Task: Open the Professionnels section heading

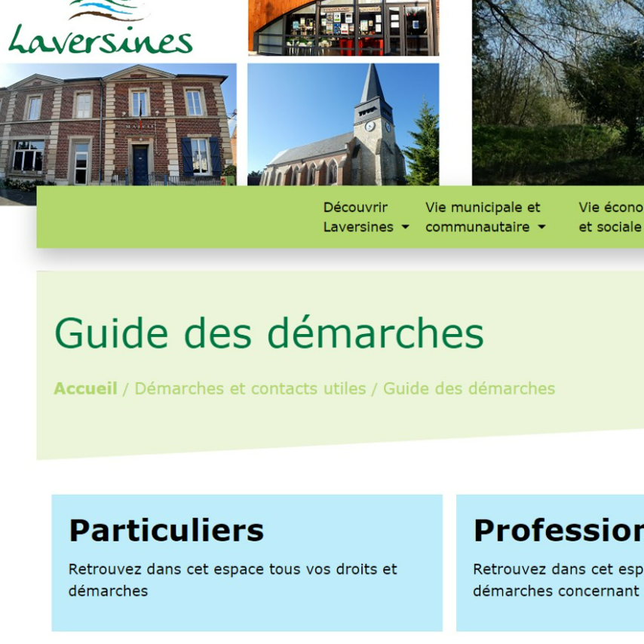Action: point(558,530)
